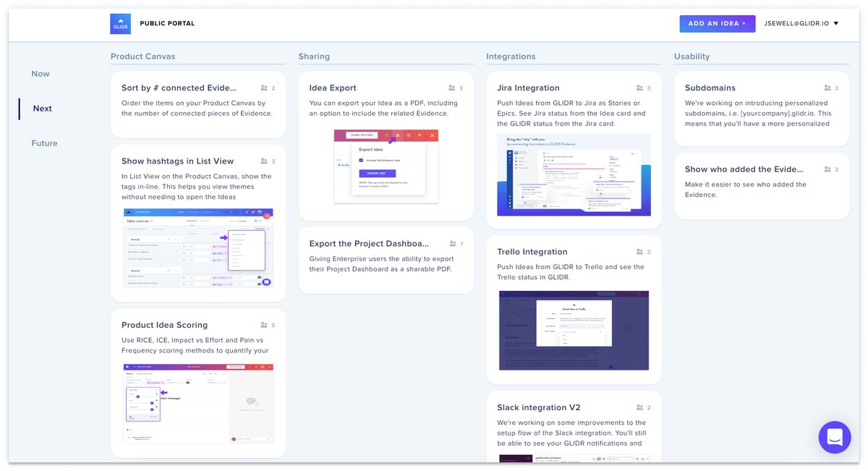Click the Sharing column heading

pyautogui.click(x=314, y=56)
